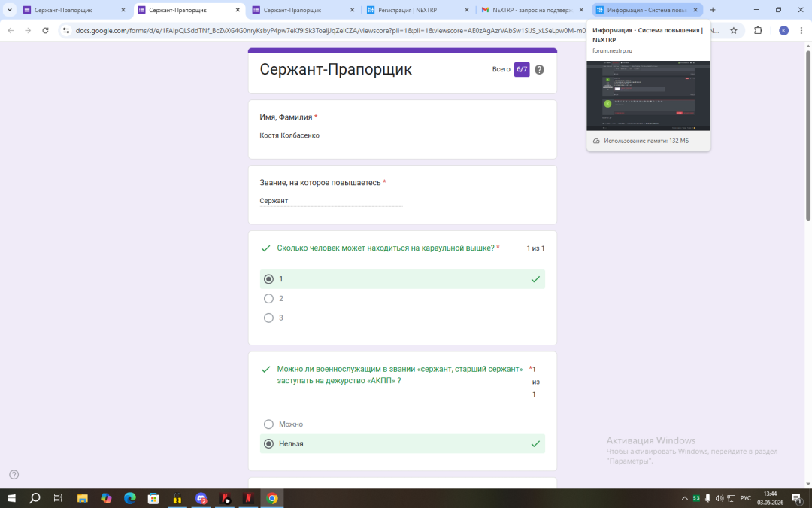Viewport: 812px width, 508px height.
Task: Go back to the previous page
Action: (x=11, y=31)
